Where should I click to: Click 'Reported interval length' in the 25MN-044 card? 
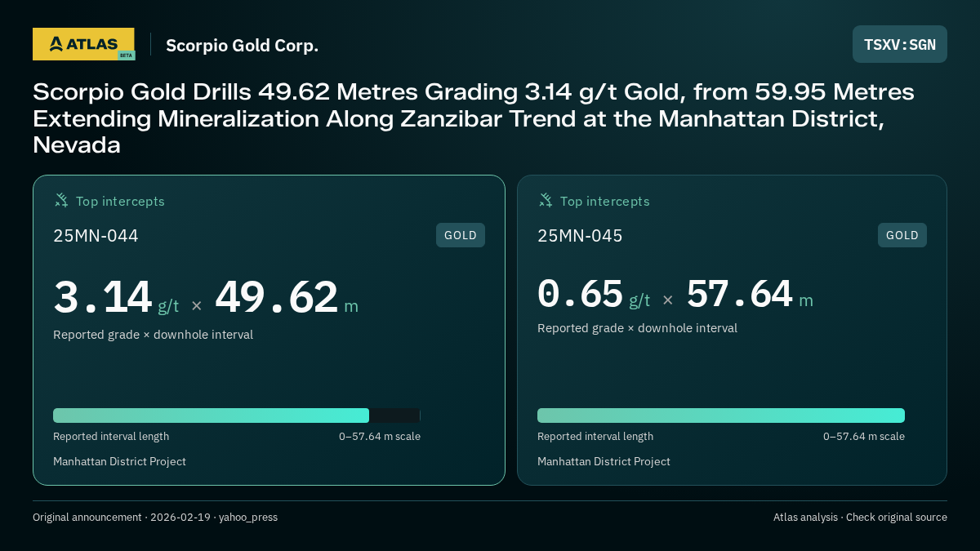(111, 437)
